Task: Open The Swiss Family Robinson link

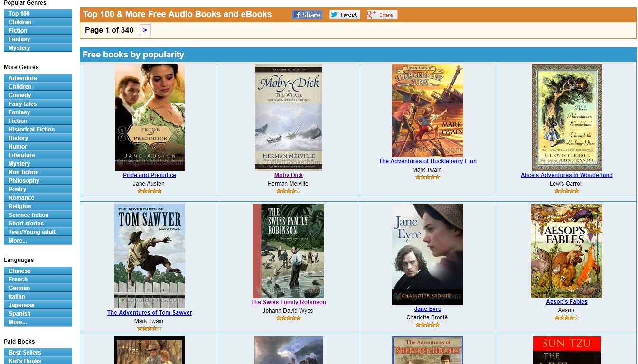Action: click(x=289, y=302)
